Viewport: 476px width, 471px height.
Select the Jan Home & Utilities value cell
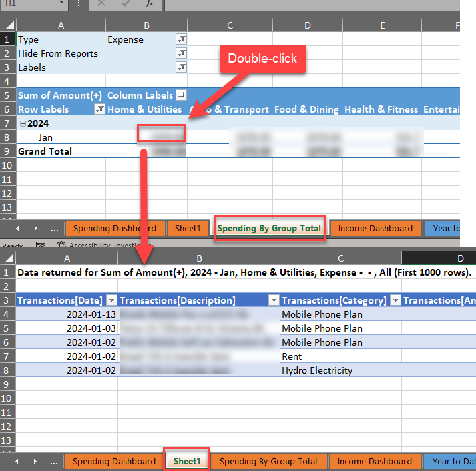click(x=161, y=134)
